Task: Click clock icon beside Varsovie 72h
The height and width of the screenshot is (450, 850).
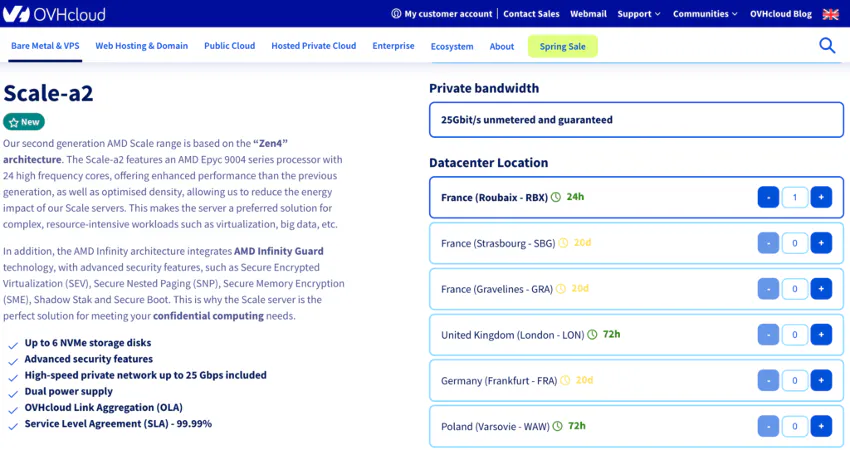Action: point(557,426)
